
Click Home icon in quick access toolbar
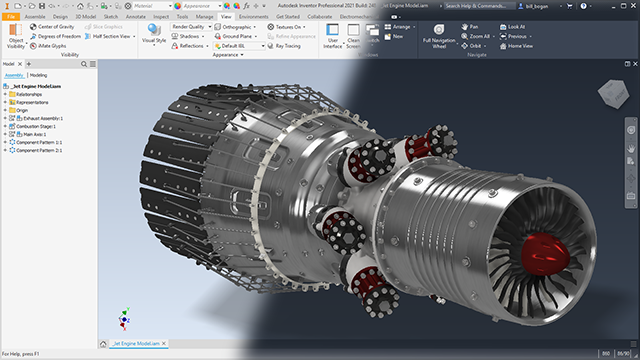point(80,6)
